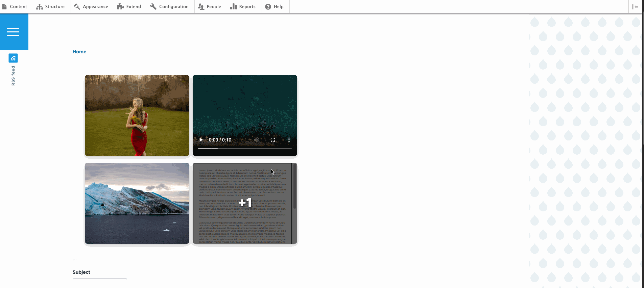Image resolution: width=644 pixels, height=288 pixels.
Task: Seek on the video progress bar
Action: [x=245, y=148]
